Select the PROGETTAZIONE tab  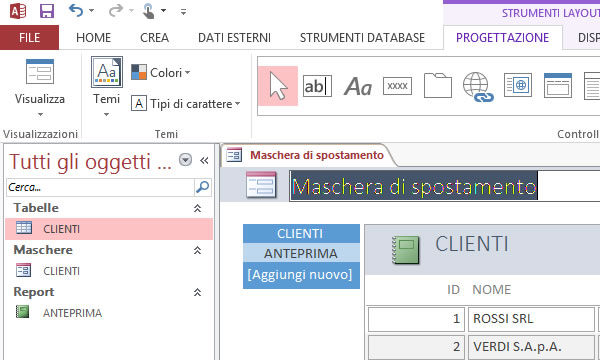tap(502, 37)
